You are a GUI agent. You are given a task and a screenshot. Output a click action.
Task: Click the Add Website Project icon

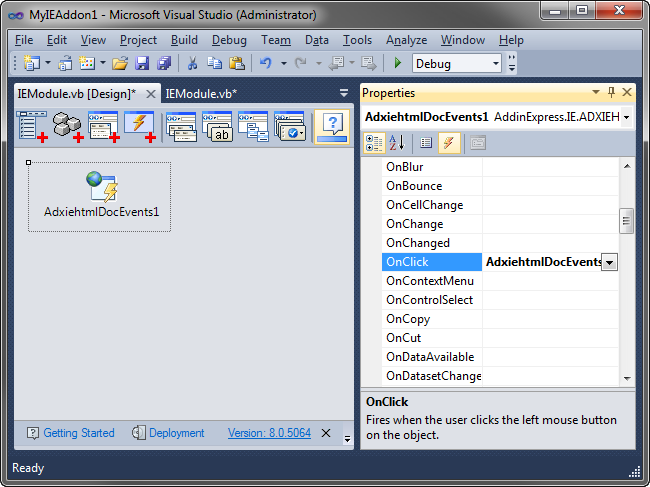[65, 63]
